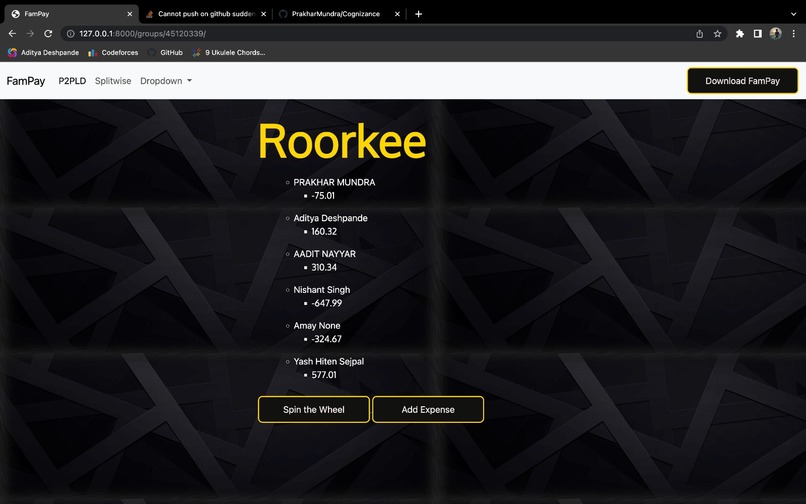806x504 pixels.
Task: Close the FamPay tab
Action: 130,14
